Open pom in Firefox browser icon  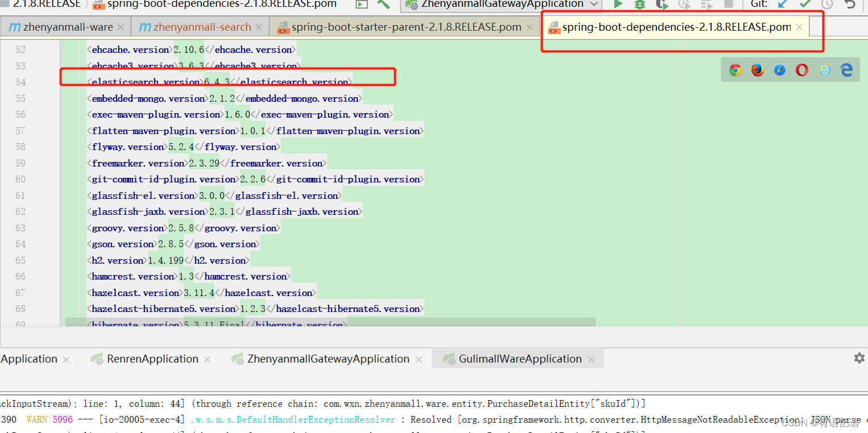[x=758, y=70]
